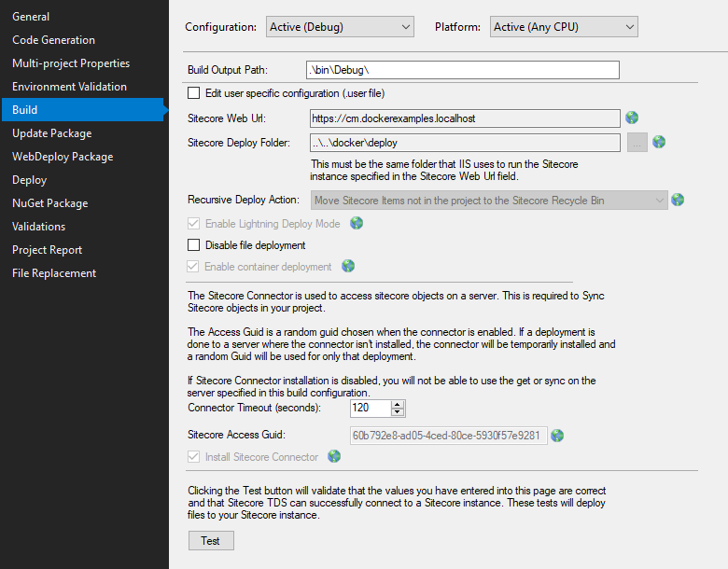Click globe icon next to Recursive Deploy Action
The height and width of the screenshot is (569, 728).
pos(678,200)
